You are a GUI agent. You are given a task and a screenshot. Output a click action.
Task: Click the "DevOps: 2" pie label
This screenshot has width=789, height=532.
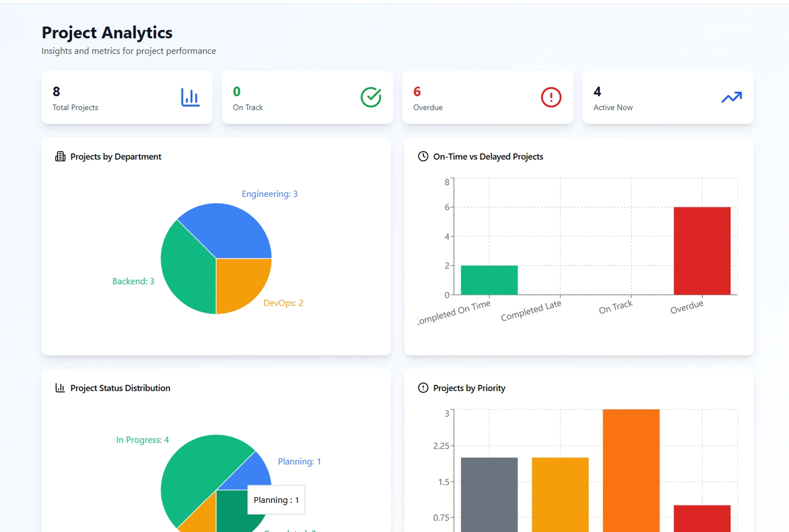coord(284,303)
